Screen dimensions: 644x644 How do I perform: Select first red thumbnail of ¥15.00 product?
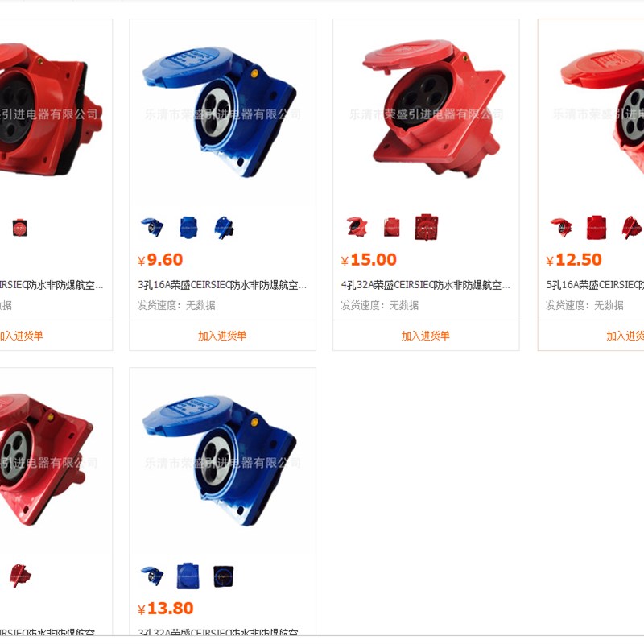pyautogui.click(x=357, y=227)
